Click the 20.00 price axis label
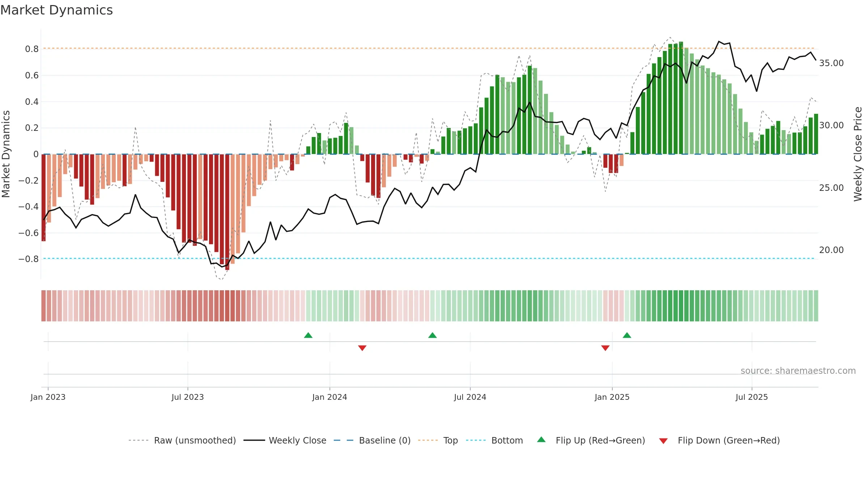 (831, 250)
